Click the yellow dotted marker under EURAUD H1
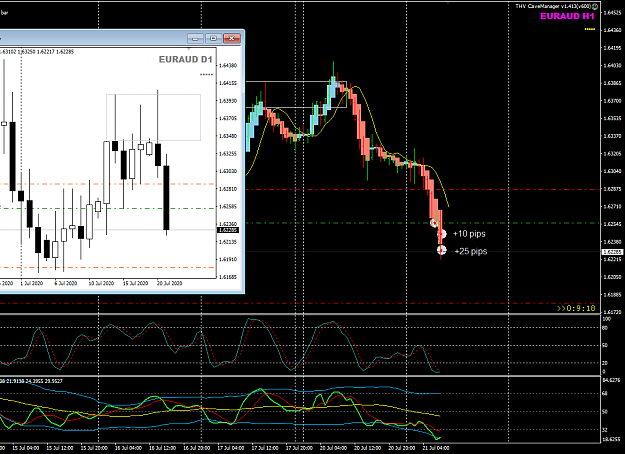Image resolution: width=625 pixels, height=454 pixels. pyautogui.click(x=590, y=29)
